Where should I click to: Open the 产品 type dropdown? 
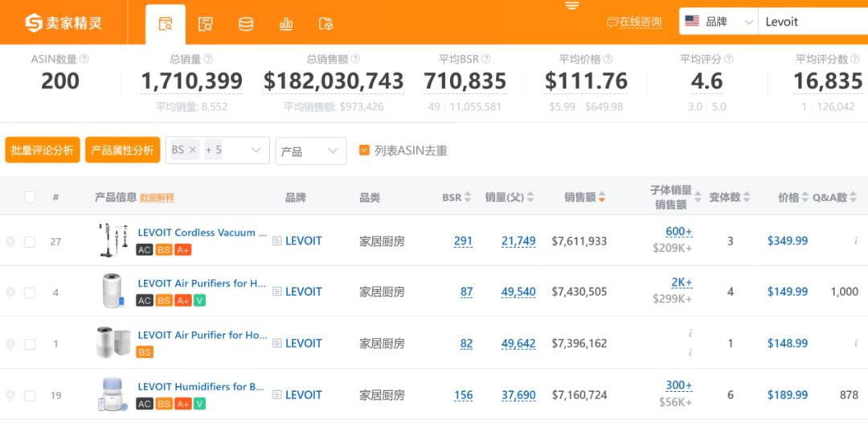pos(310,150)
